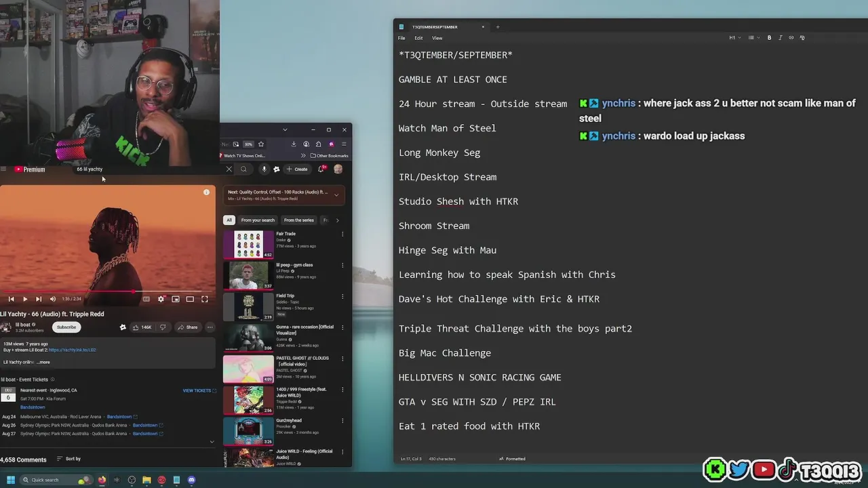Image resolution: width=868 pixels, height=488 pixels.
Task: Add new tab in Notepad
Action: click(498, 27)
